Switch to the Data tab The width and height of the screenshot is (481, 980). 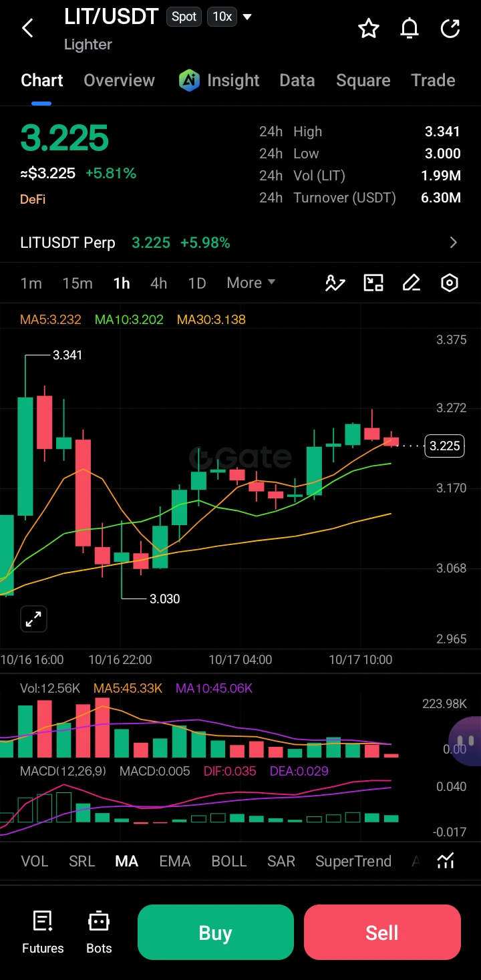click(297, 80)
